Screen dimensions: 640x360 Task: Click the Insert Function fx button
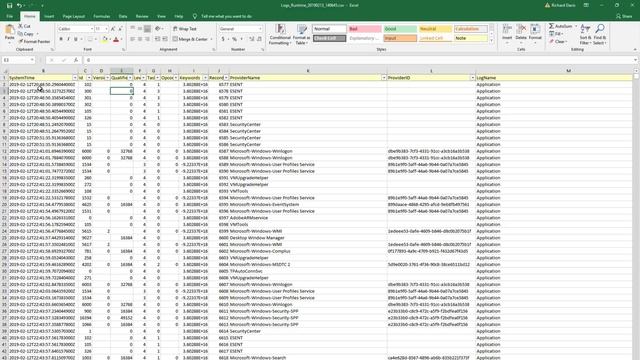click(x=76, y=60)
